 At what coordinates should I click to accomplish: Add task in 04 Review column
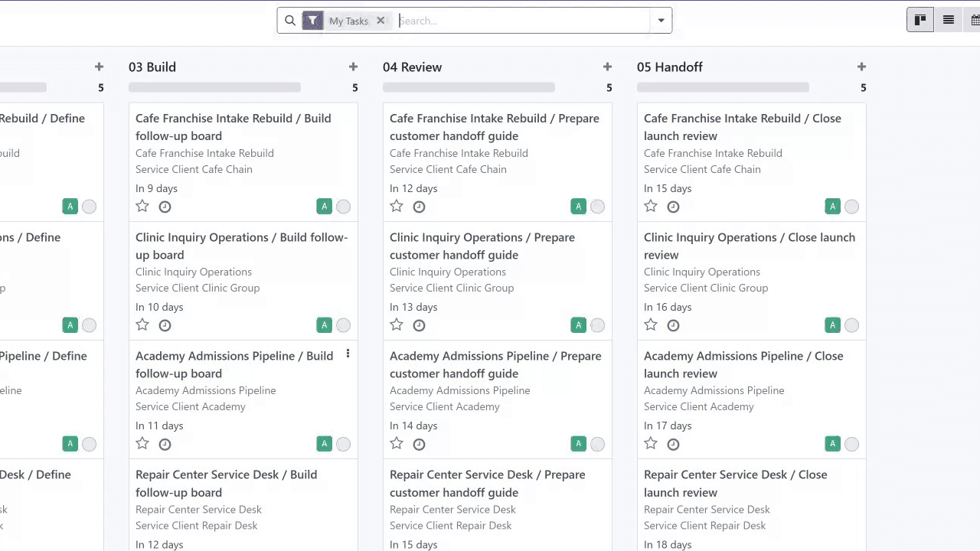pos(607,67)
